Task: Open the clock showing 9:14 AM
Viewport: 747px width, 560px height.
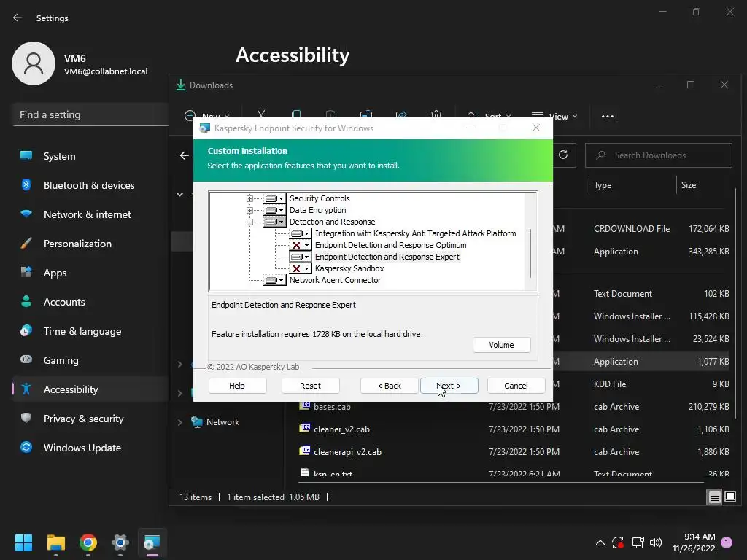Action: click(x=694, y=542)
